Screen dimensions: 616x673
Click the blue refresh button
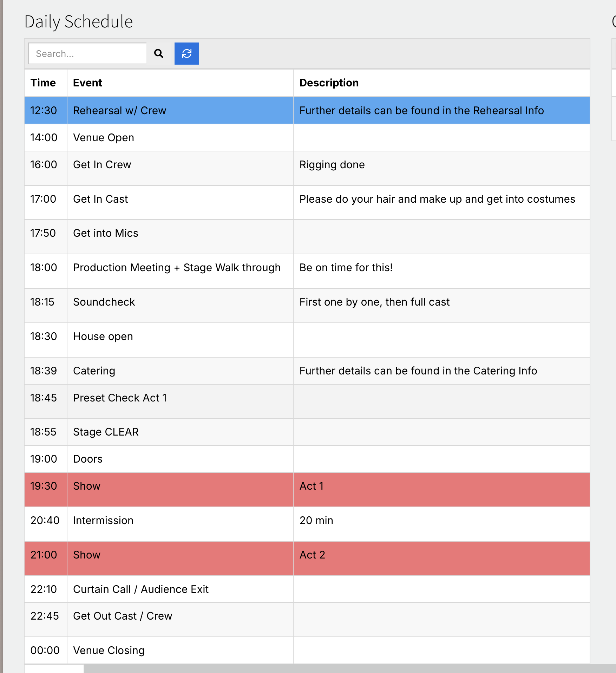click(186, 53)
